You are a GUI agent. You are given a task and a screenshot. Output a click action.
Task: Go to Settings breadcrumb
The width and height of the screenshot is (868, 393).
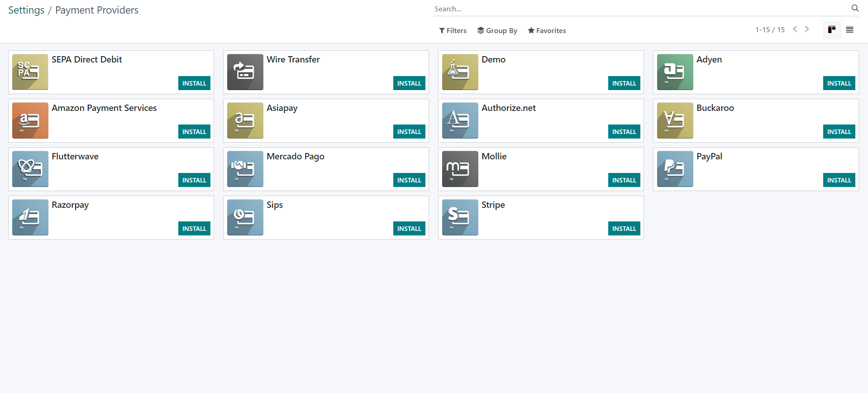tap(26, 10)
